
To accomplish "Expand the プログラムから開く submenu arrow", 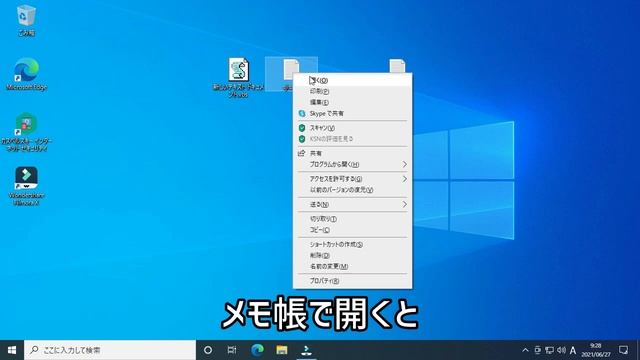I will tap(404, 164).
